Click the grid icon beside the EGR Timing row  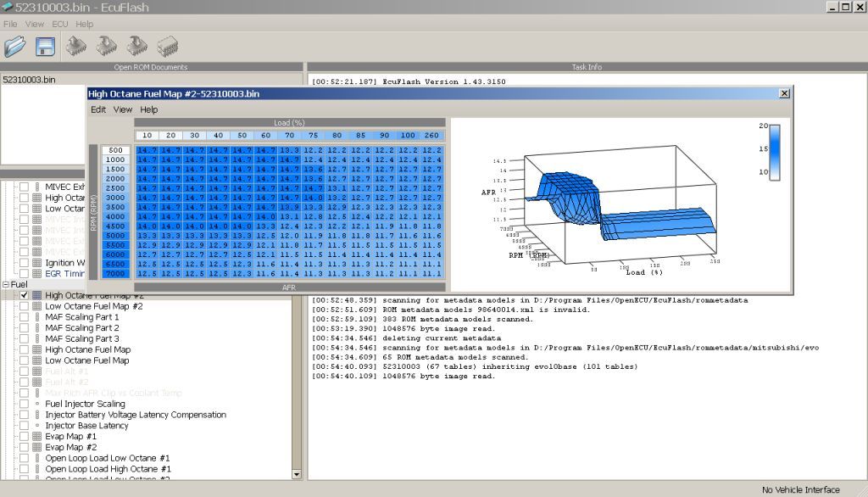pyautogui.click(x=37, y=274)
